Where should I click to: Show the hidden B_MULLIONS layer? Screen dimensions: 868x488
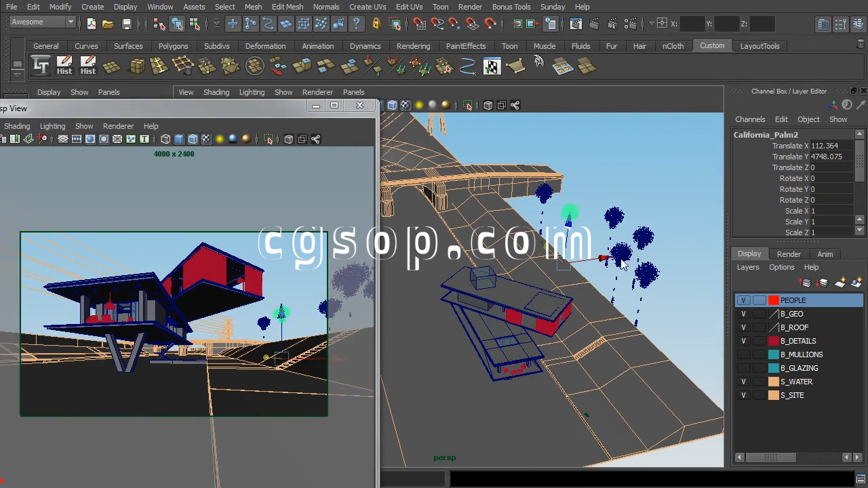[743, 354]
